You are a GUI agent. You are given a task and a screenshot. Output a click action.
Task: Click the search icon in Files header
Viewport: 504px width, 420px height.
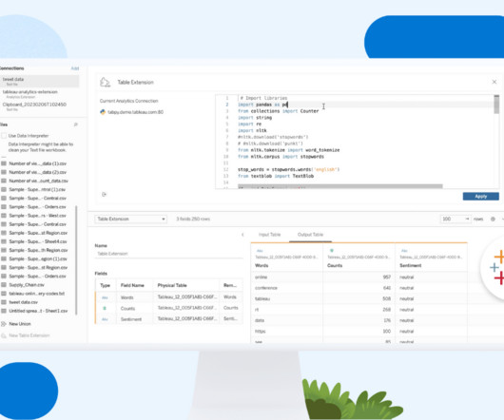(x=76, y=124)
